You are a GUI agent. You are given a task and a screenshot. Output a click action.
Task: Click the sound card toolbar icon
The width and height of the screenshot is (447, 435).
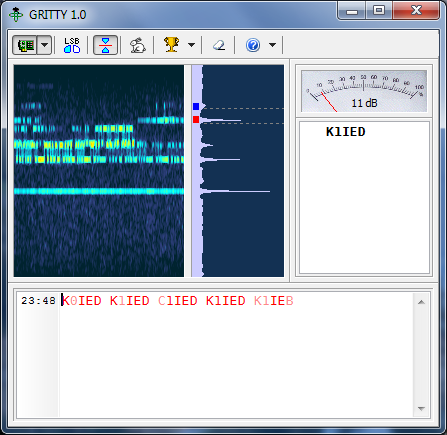point(25,45)
